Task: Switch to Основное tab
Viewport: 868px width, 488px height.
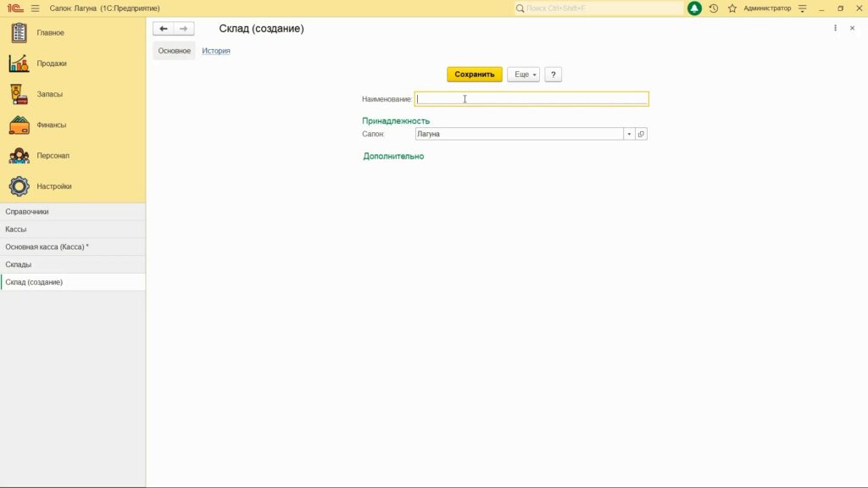Action: [x=175, y=51]
